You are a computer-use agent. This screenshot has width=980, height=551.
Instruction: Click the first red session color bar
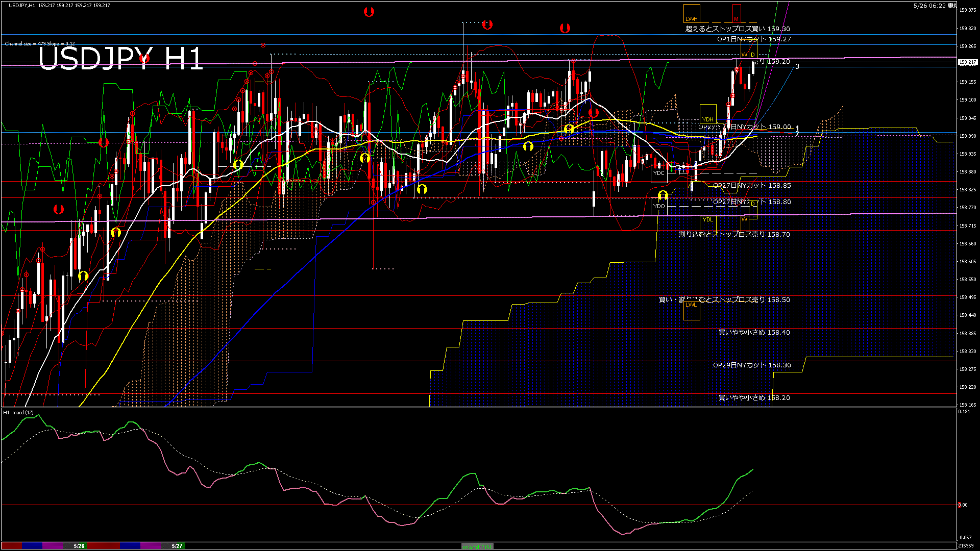coord(12,546)
